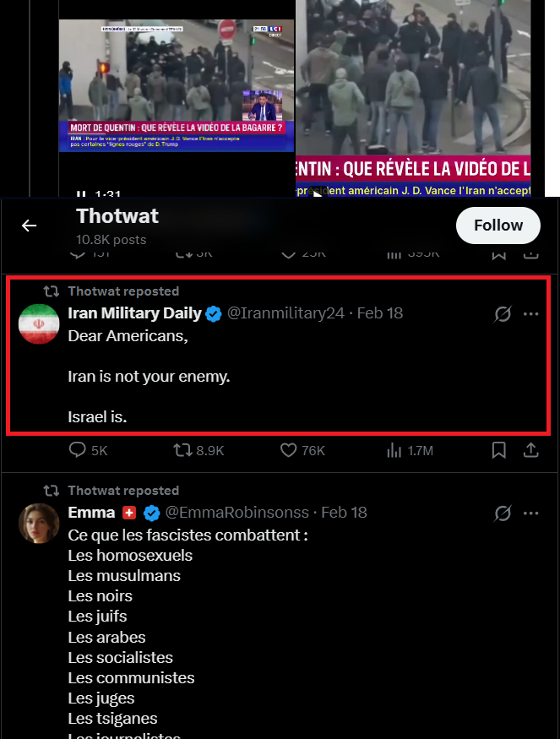Click the Feb 18 timestamp on Emma's post
The image size is (560, 739).
coord(344,513)
